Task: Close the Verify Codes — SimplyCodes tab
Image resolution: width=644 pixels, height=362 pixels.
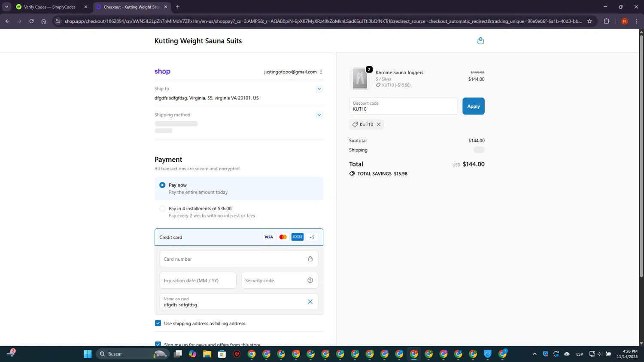Action: pos(86,7)
